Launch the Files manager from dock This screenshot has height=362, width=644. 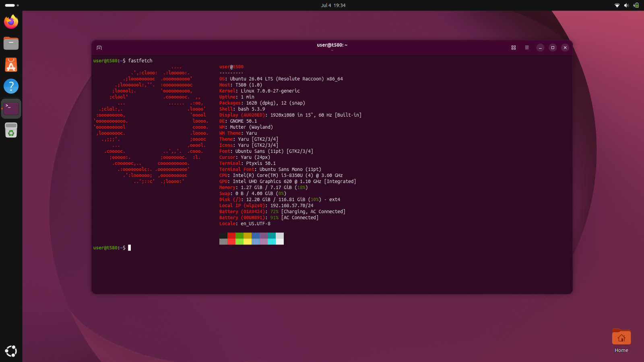[x=11, y=43]
